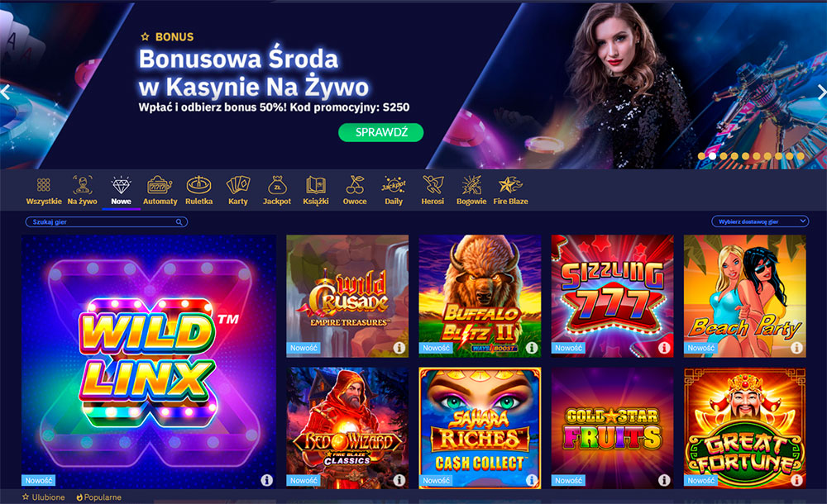This screenshot has height=504, width=827.
Task: Click the green SPRAWDŹ button
Action: tap(380, 132)
